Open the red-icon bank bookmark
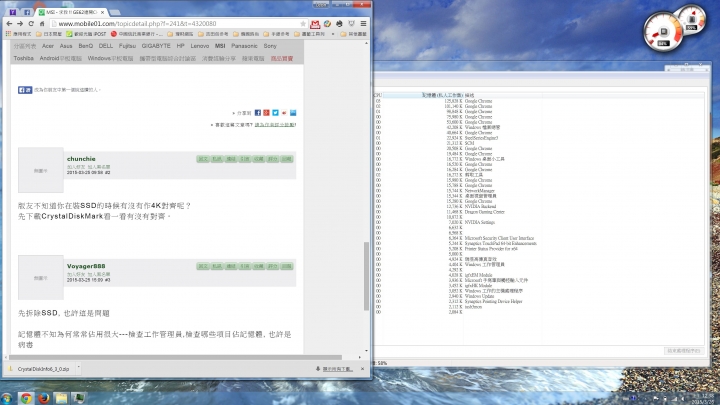Screen dimensions: 720x405 (x=136, y=34)
